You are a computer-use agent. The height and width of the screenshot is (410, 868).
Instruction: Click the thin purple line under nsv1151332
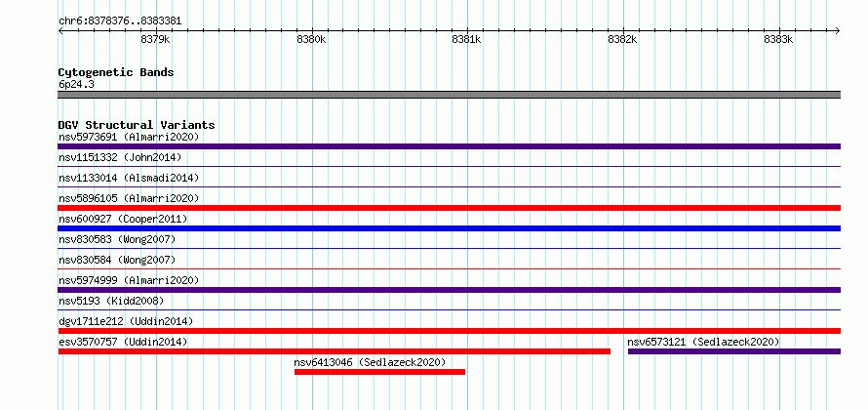450,166
